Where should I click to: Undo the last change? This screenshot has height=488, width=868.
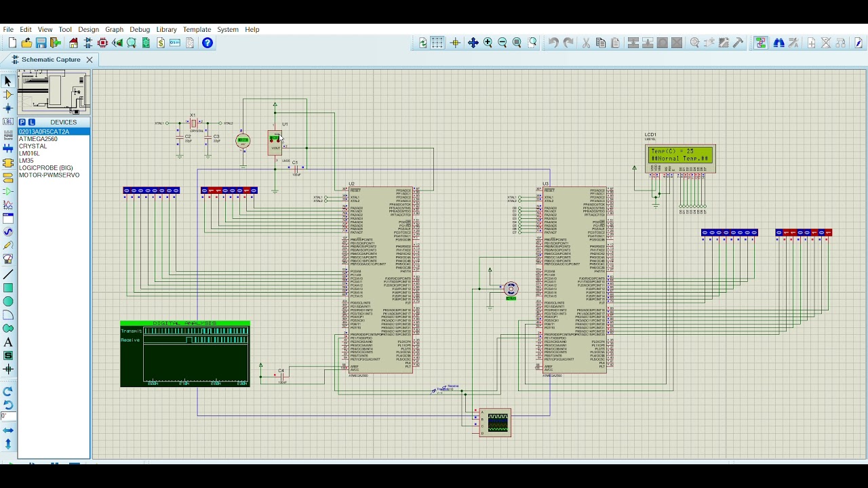[x=553, y=43]
